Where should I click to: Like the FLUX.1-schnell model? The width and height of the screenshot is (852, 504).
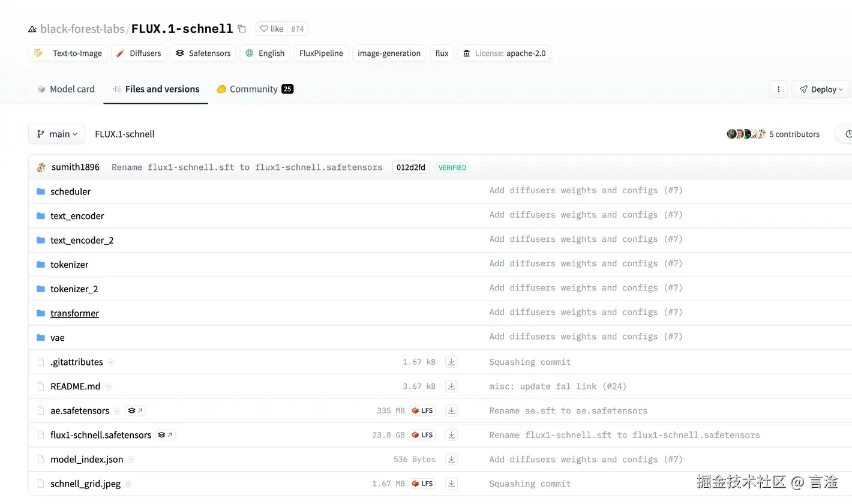pos(271,29)
